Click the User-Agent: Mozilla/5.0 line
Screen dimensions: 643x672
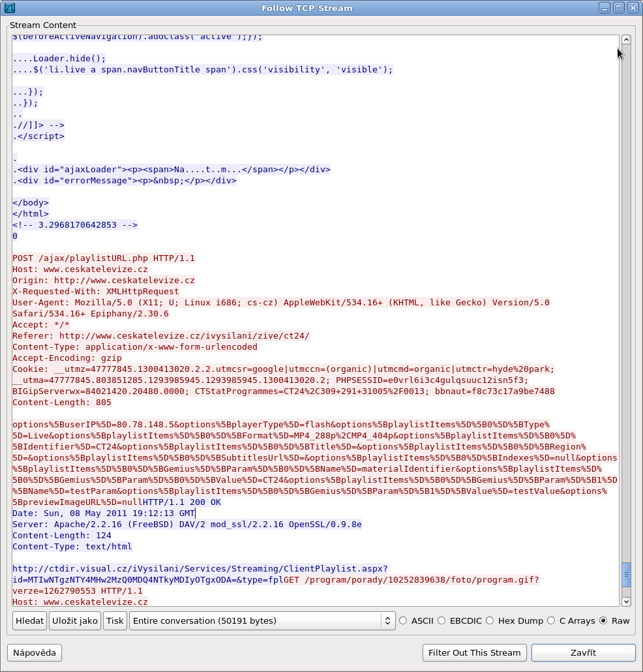[x=281, y=303]
